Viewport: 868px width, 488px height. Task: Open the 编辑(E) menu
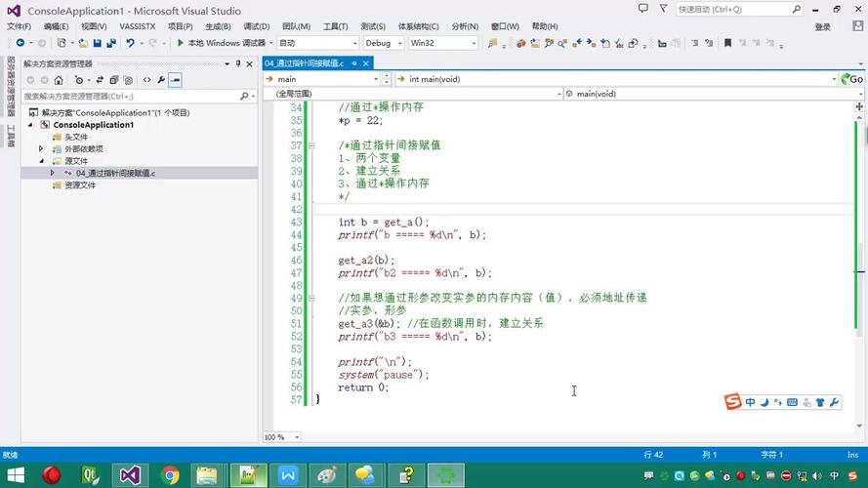(x=56, y=26)
